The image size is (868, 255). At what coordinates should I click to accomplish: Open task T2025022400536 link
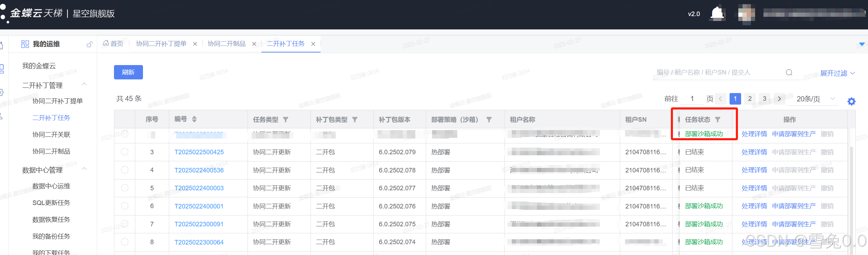pyautogui.click(x=199, y=170)
